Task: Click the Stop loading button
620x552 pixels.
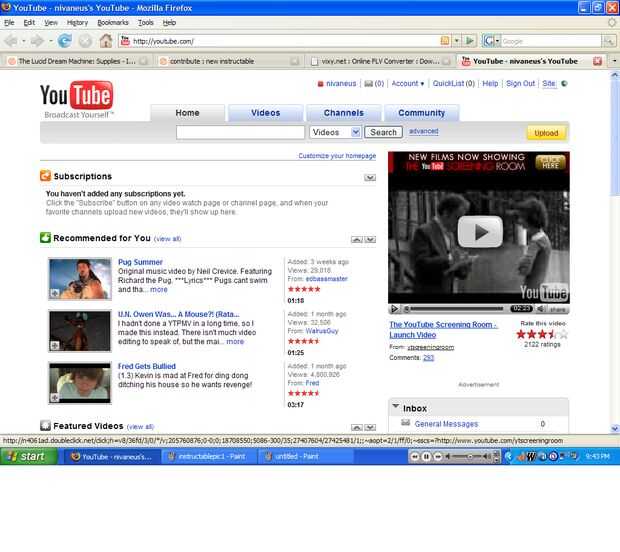Action: pos(85,41)
